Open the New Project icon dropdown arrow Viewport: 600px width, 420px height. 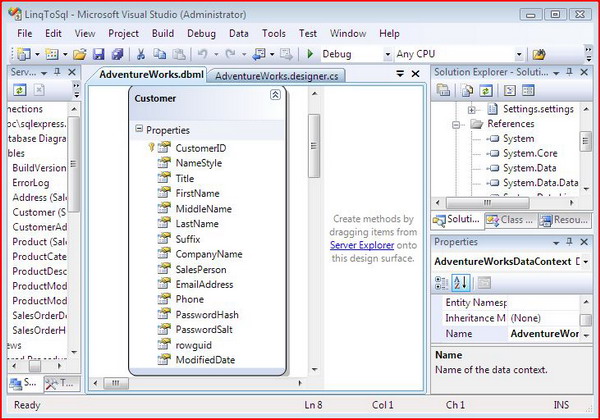pos(37,54)
